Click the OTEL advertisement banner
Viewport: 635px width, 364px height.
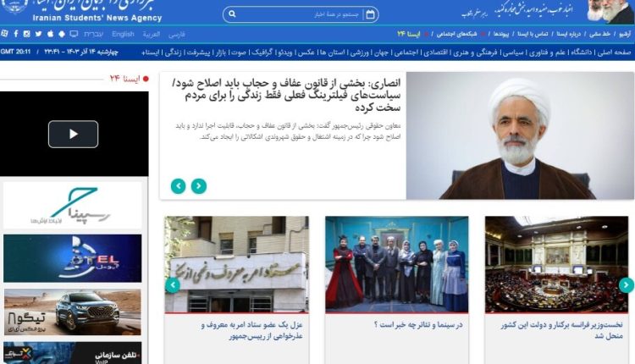pyautogui.click(x=73, y=258)
